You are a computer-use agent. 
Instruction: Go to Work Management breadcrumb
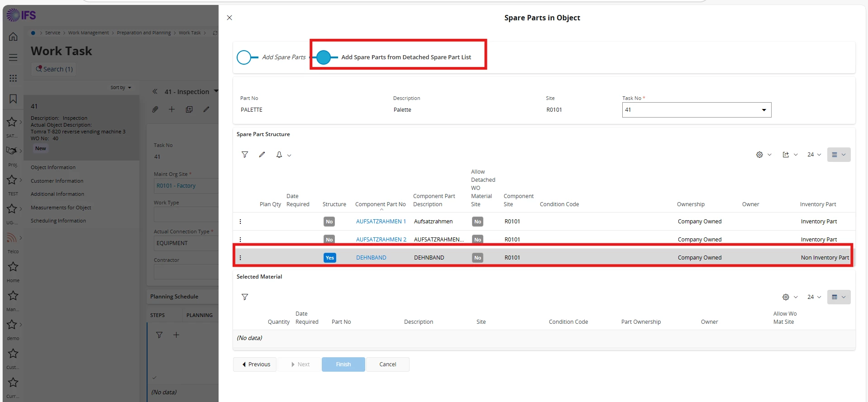point(88,33)
